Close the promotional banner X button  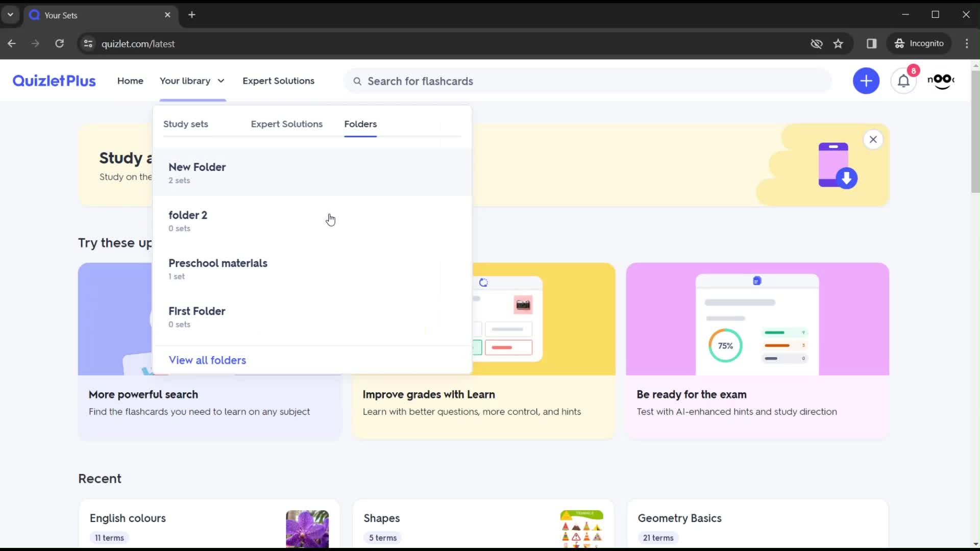tap(874, 139)
